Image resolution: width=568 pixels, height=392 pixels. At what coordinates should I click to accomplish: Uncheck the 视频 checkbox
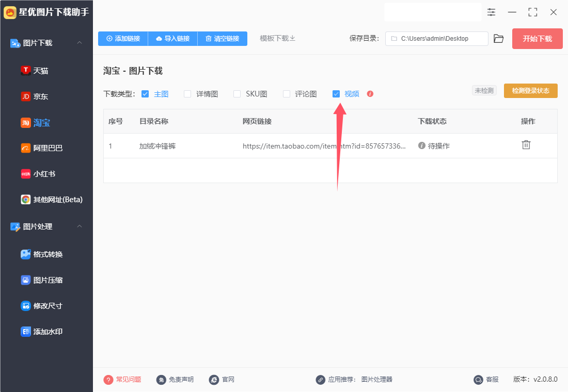pyautogui.click(x=336, y=94)
